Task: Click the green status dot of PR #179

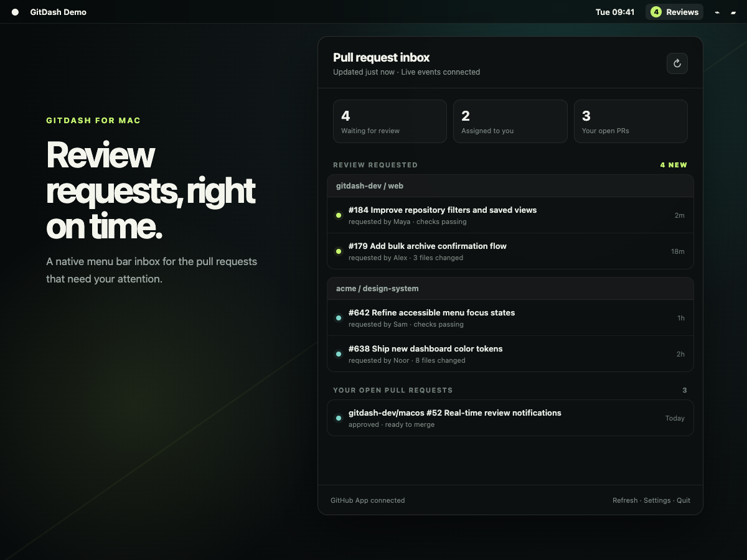Action: click(x=339, y=251)
